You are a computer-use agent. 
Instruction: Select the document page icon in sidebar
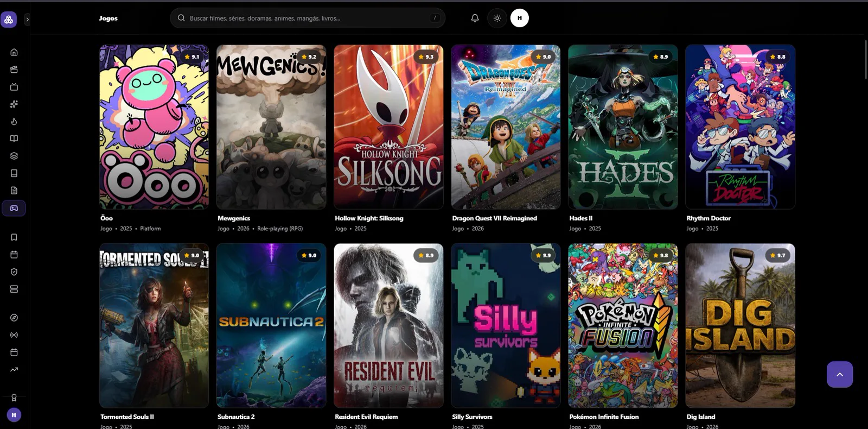click(x=14, y=191)
